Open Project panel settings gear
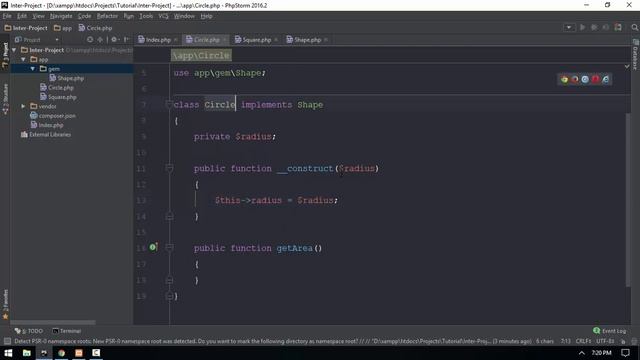 pos(114,40)
